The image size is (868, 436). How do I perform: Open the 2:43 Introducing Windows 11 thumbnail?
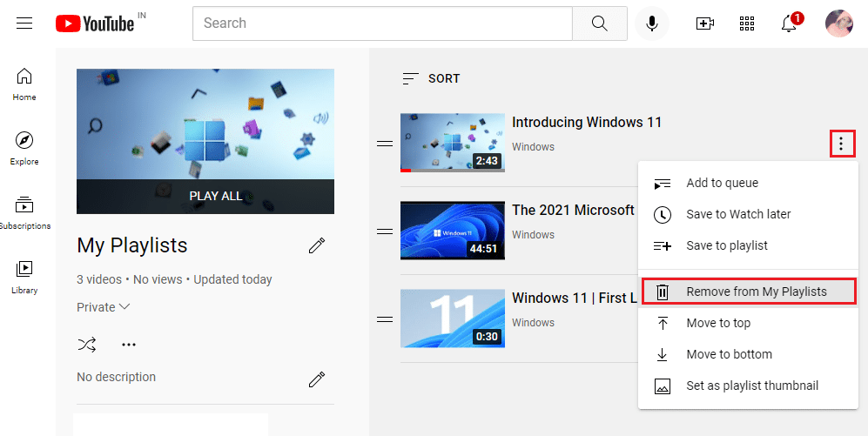452,143
